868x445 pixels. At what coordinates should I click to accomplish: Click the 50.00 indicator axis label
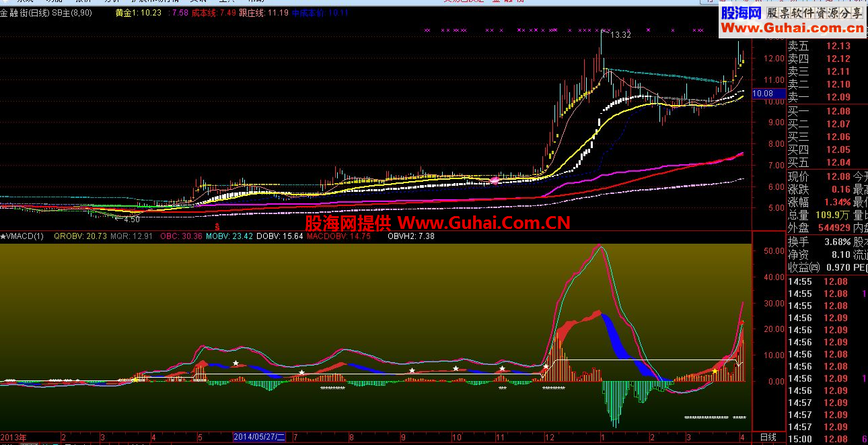772,250
